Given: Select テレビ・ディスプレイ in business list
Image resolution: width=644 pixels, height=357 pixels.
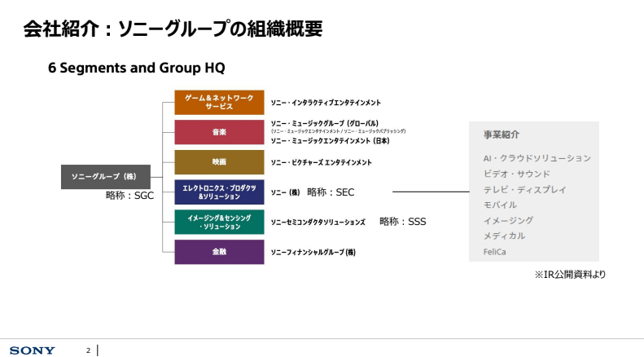Looking at the screenshot, I should [x=524, y=190].
